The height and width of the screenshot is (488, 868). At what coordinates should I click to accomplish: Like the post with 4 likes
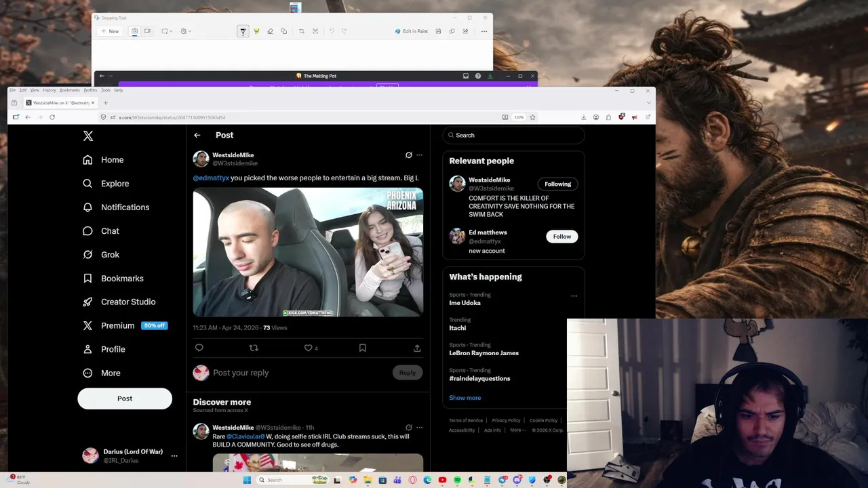311,348
